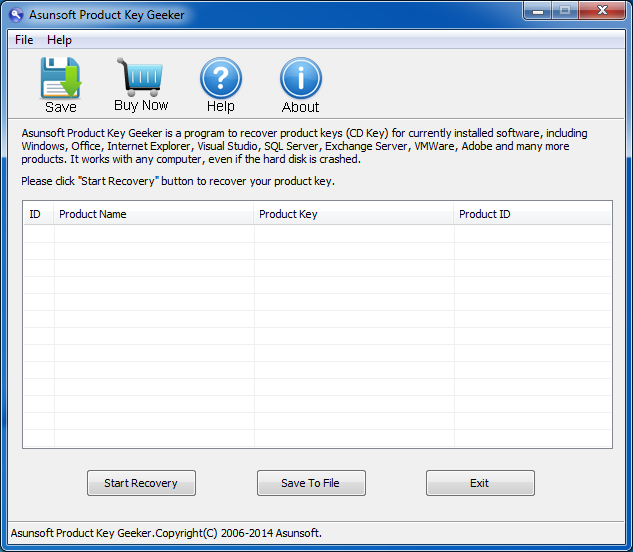Viewport: 633px width, 552px height.
Task: Click the Save To File button
Action: (x=311, y=483)
